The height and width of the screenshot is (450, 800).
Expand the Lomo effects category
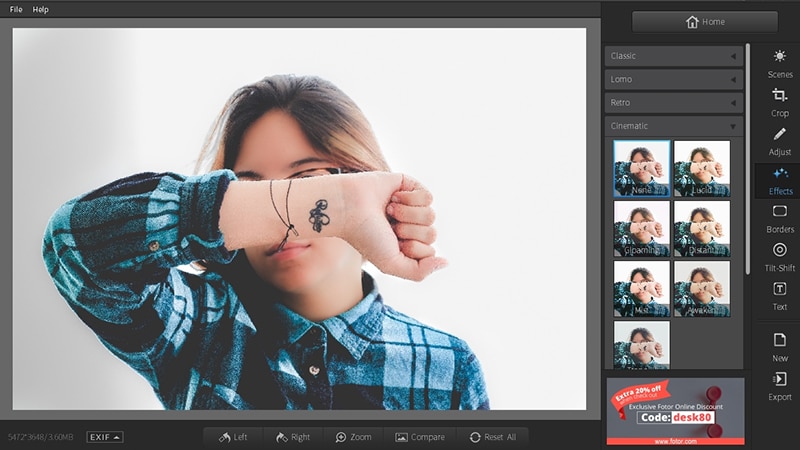(673, 79)
